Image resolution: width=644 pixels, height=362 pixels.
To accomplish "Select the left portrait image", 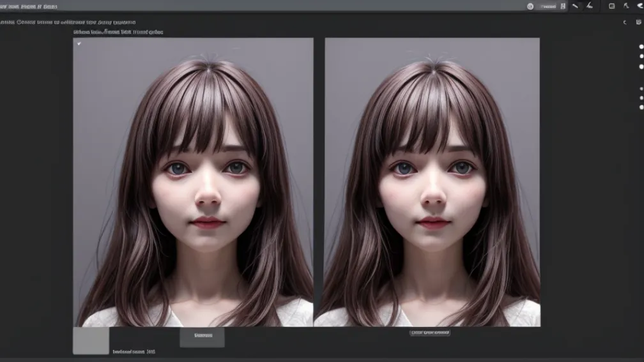I will [193, 182].
